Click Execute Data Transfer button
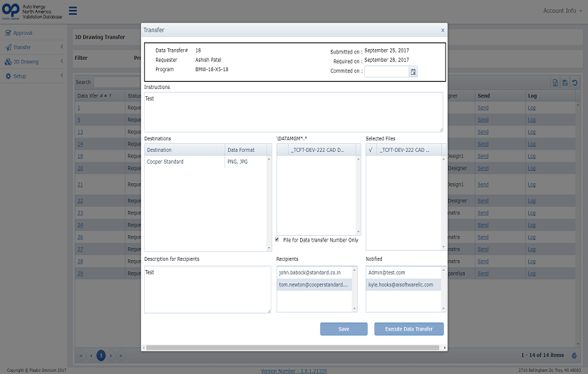Screen dimensions: 588x374 (x=409, y=328)
